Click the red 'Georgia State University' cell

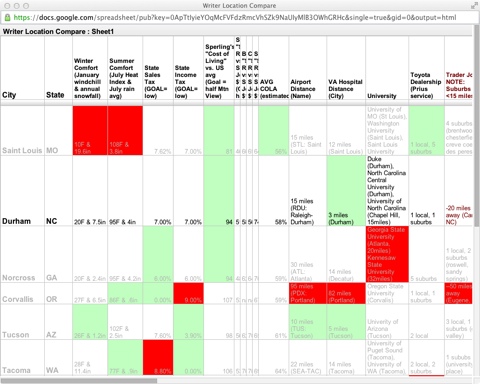pos(387,254)
